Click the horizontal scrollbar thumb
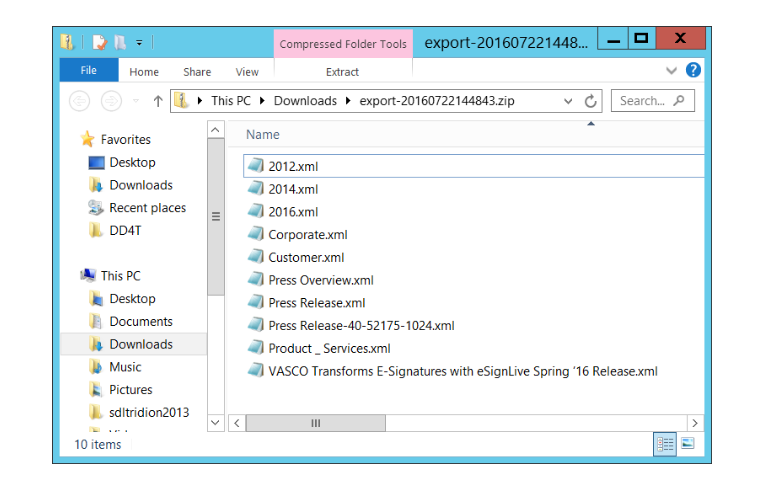Screen dimensions: 778x482 coord(315,423)
